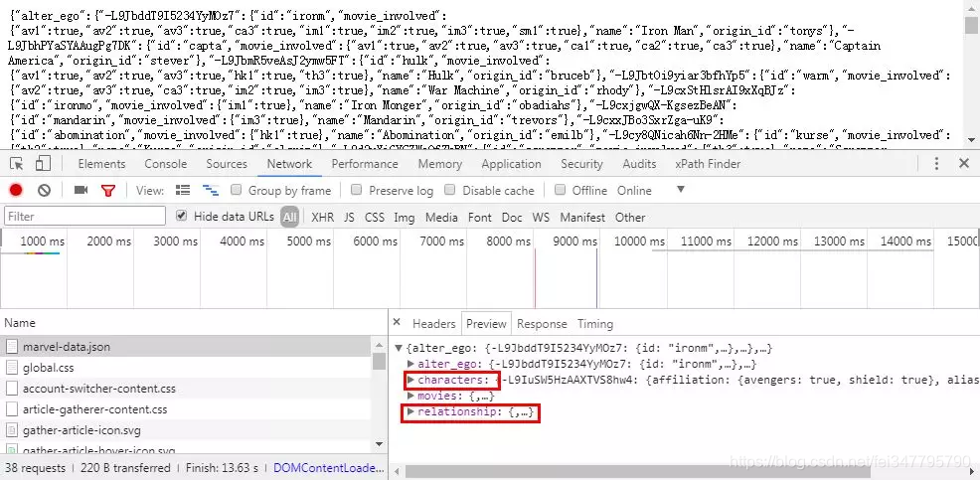Select the Preview tab

[x=486, y=324]
